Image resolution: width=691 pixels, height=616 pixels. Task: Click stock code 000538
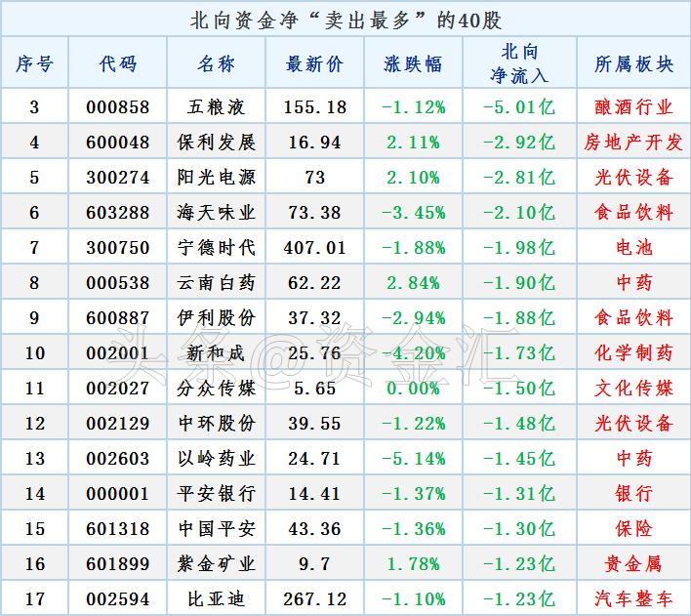coord(118,283)
